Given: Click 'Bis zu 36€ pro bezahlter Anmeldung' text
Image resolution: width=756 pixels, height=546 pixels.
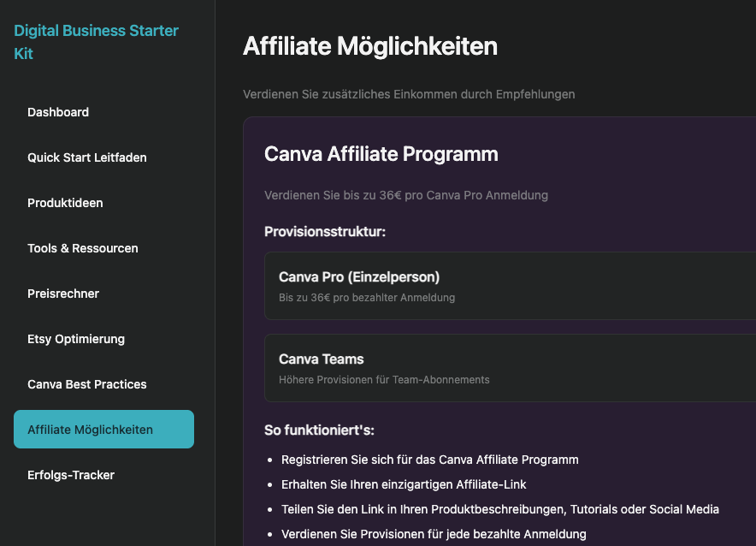Looking at the screenshot, I should [x=367, y=298].
